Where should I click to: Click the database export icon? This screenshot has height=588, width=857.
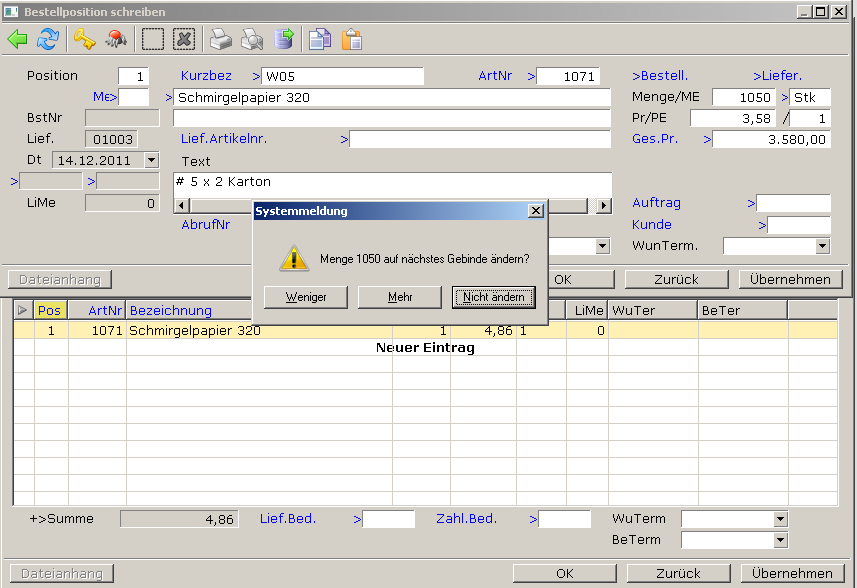click(284, 39)
